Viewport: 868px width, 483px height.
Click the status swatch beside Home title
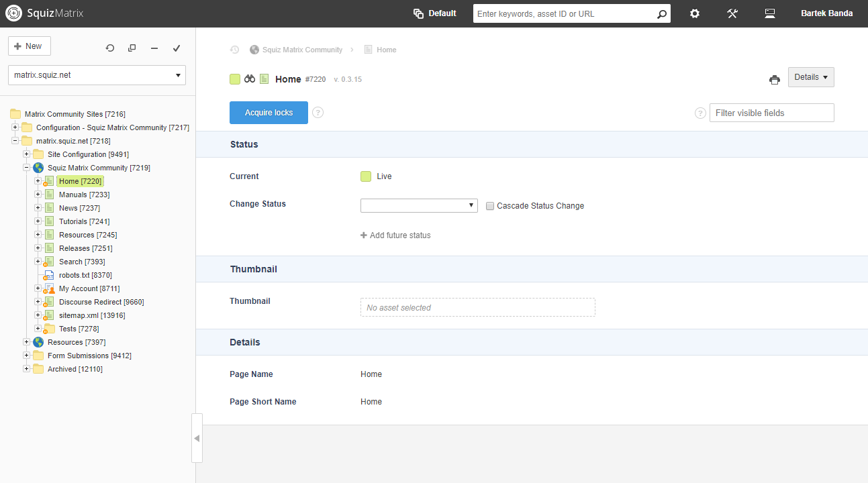(x=235, y=79)
